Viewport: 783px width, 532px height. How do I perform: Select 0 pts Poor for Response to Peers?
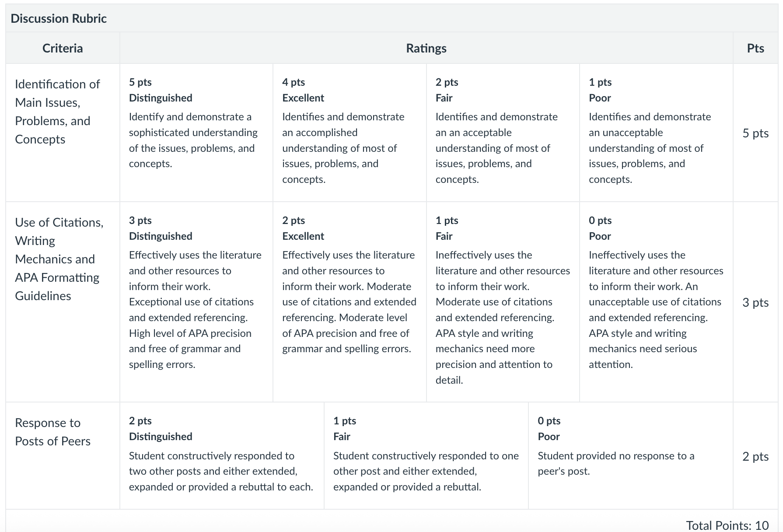[631, 455]
